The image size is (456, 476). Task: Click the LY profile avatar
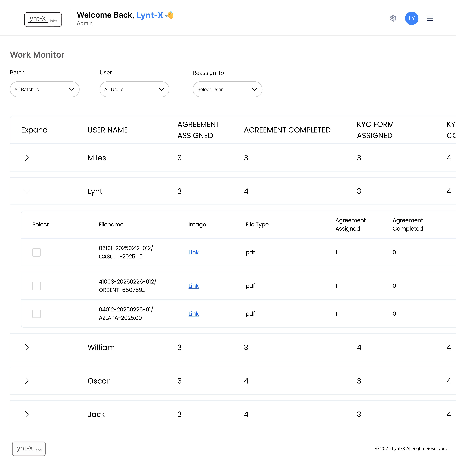pyautogui.click(x=412, y=18)
